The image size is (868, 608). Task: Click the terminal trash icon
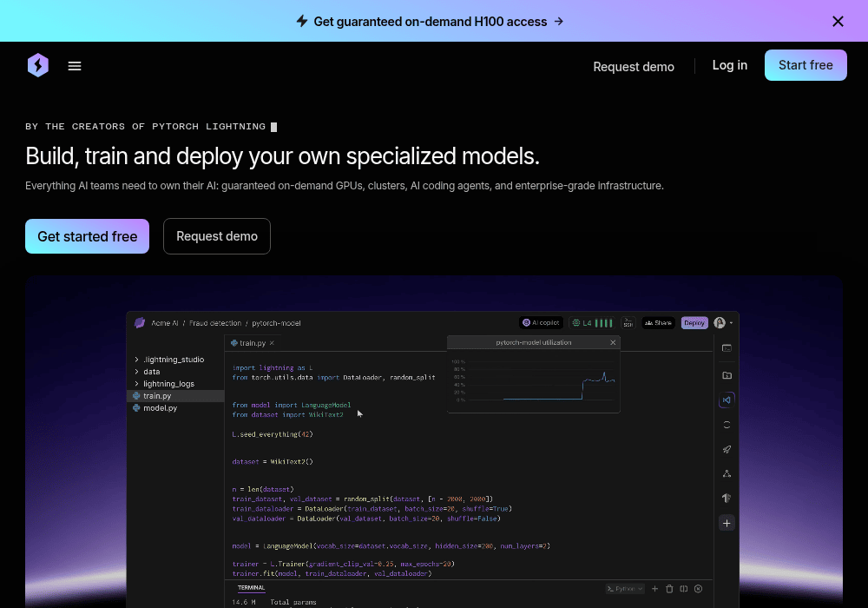669,589
